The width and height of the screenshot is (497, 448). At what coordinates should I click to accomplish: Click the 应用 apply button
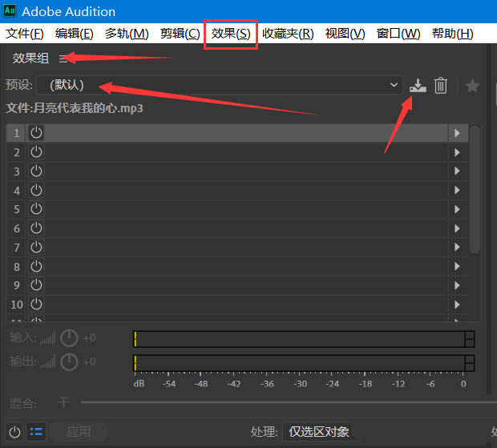[x=79, y=431]
